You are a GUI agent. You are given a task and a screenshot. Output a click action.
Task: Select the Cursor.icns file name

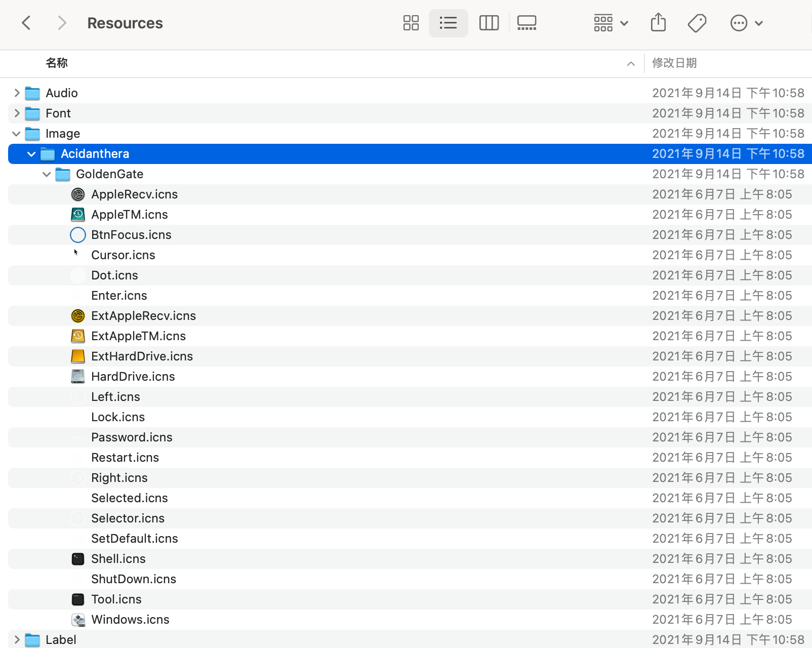[x=123, y=255]
